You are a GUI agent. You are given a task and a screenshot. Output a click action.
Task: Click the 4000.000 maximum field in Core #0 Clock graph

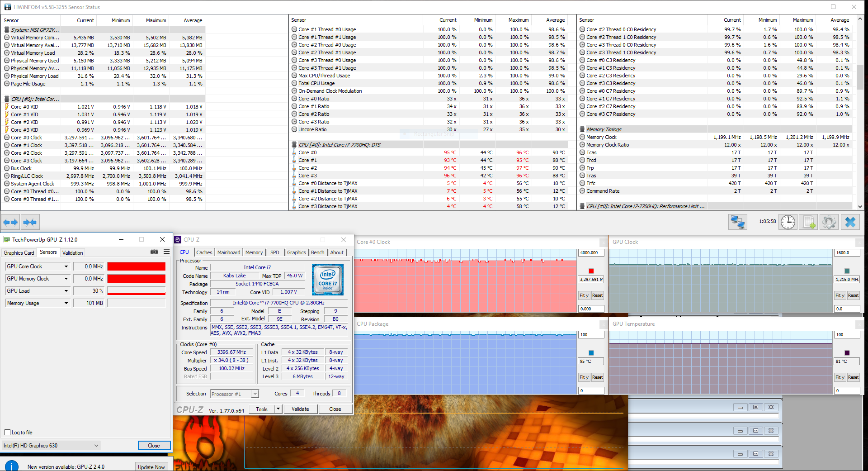[591, 253]
